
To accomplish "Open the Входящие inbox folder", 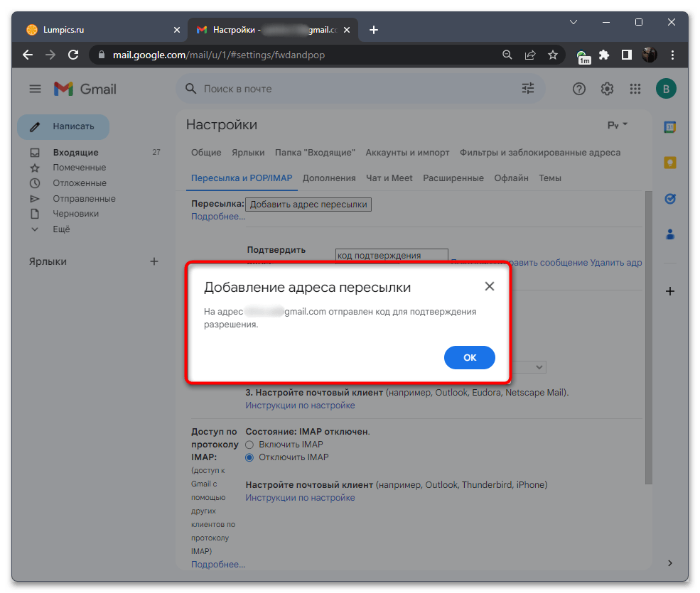I will [x=75, y=153].
